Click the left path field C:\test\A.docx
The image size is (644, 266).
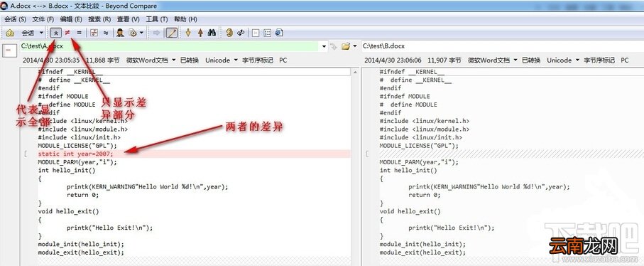click(168, 46)
